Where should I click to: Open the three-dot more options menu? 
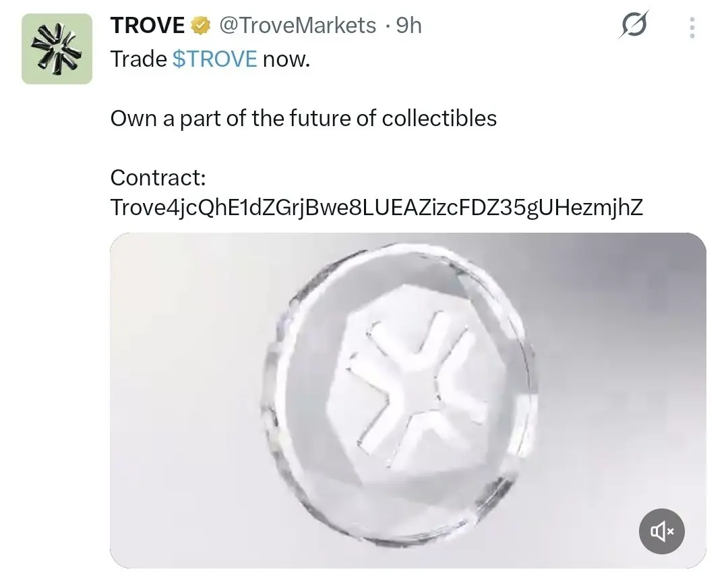click(692, 28)
